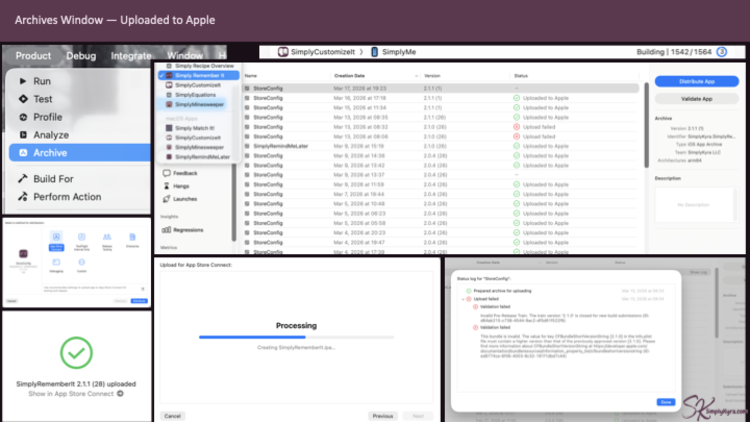This screenshot has width=750, height=422.
Task: Click the archives table vertical scrollbar
Action: [x=646, y=125]
